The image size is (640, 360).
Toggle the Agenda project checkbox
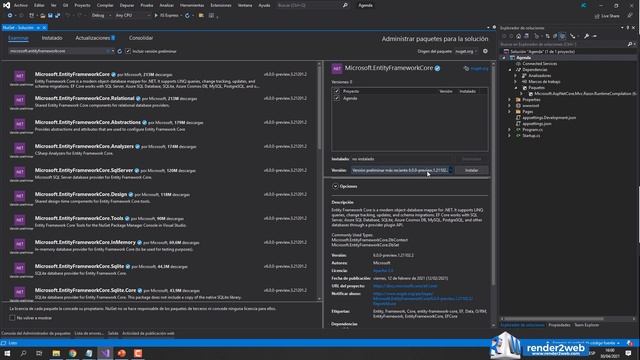click(x=337, y=98)
